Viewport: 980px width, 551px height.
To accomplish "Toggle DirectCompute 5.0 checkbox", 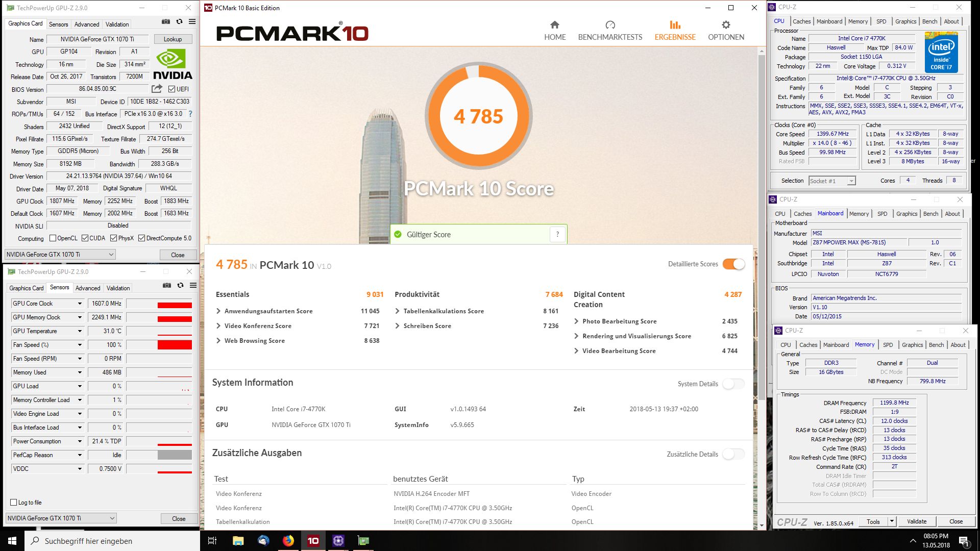I will [141, 238].
